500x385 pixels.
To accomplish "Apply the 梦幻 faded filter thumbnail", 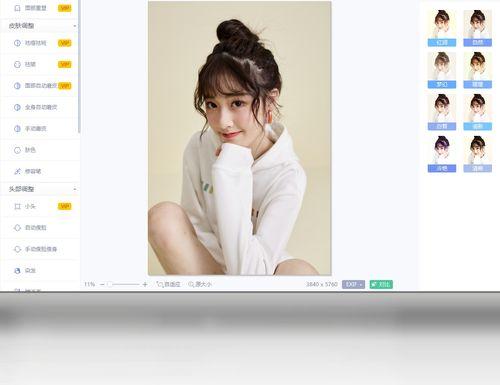I will point(442,70).
